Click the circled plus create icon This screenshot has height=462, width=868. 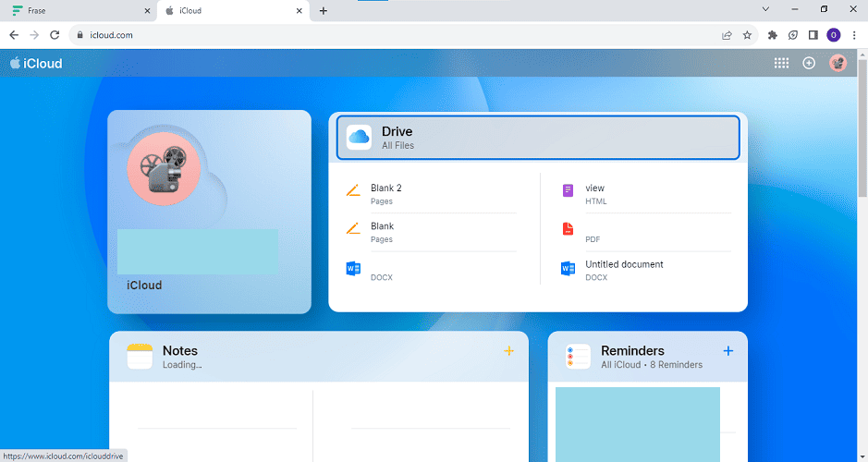tap(809, 63)
